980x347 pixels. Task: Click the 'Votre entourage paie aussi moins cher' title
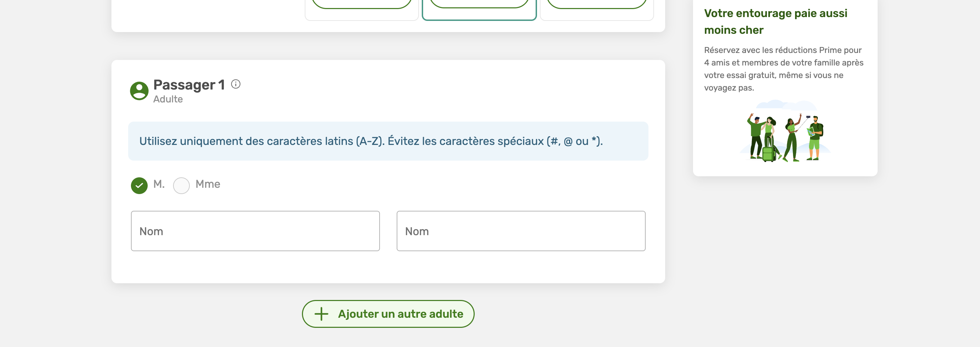[776, 22]
